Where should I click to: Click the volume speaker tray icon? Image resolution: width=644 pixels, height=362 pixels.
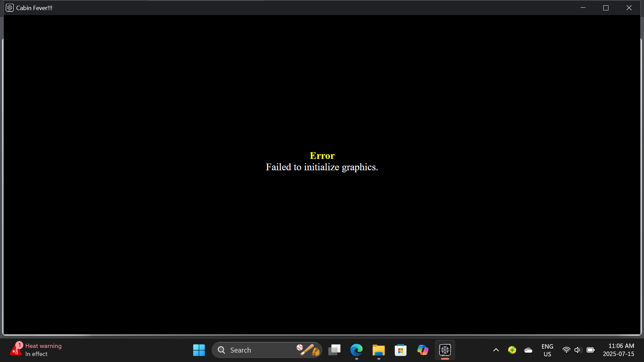coord(578,350)
